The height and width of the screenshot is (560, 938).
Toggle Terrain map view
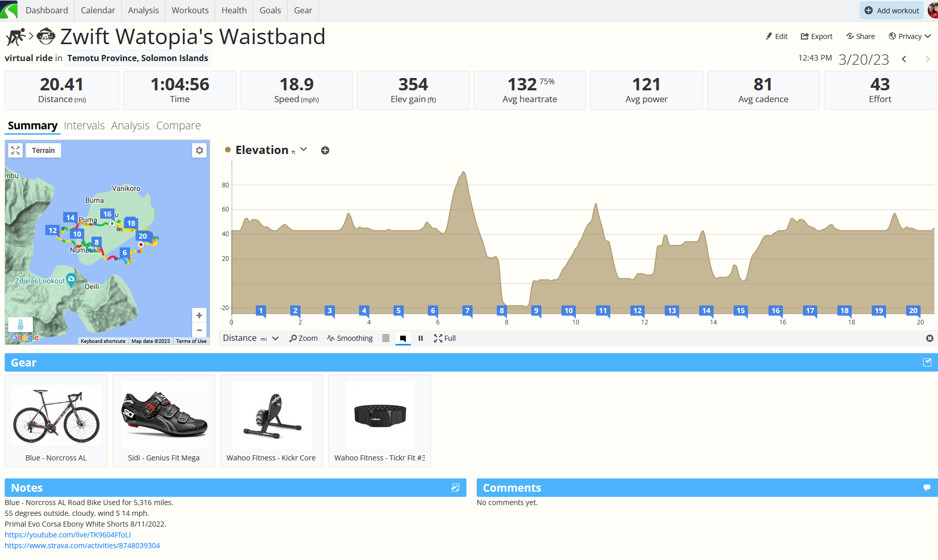43,150
